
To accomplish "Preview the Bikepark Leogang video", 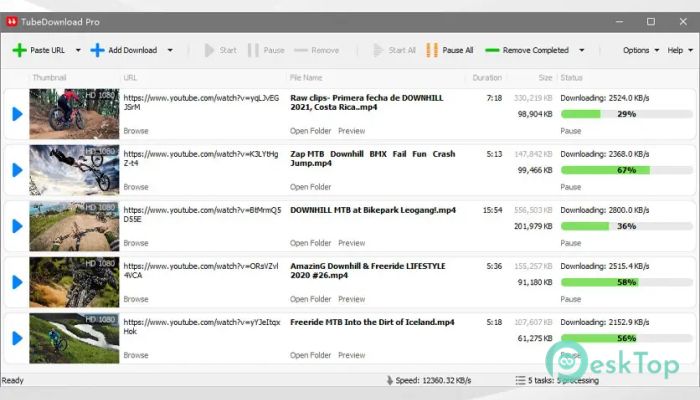I will click(351, 243).
